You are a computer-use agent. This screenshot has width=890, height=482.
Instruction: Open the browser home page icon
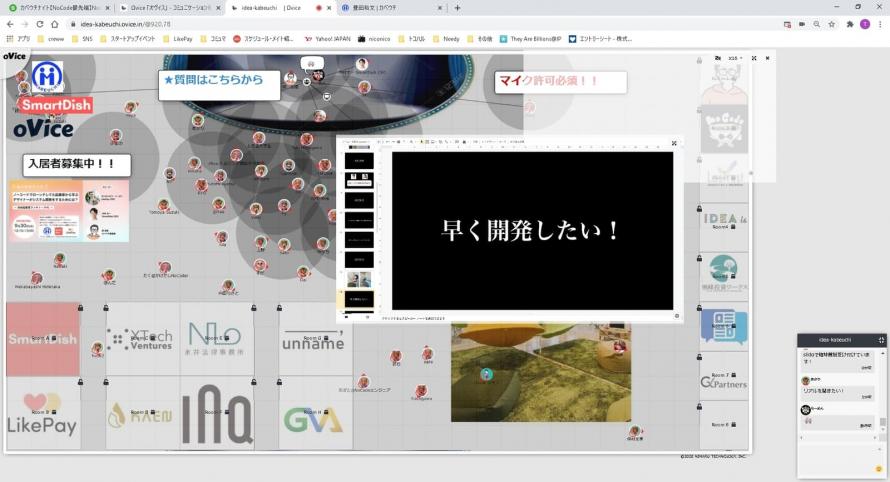[54, 24]
